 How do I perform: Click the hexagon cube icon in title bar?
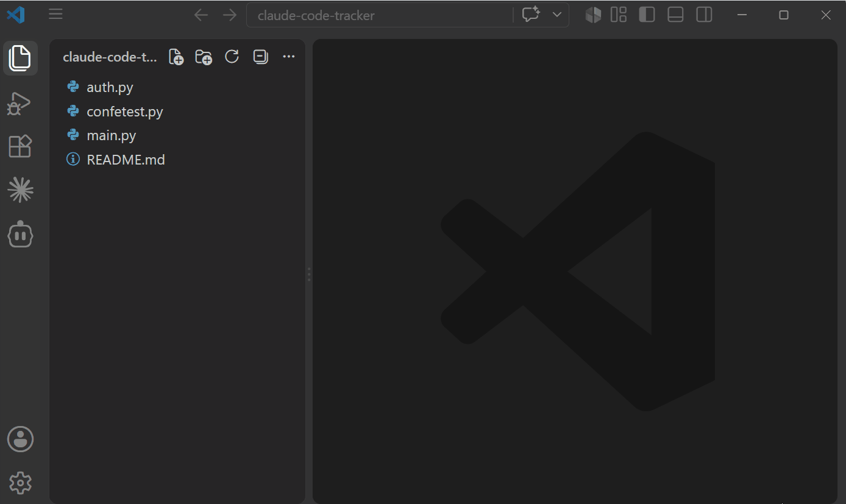(x=593, y=15)
